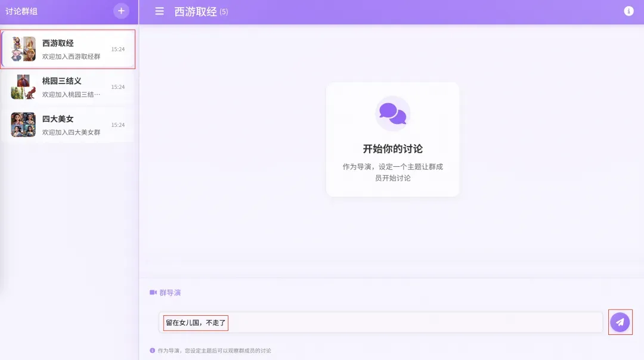The width and height of the screenshot is (644, 360).
Task: Click the 作为导演，设定一个主题 description text
Action: [x=392, y=172]
